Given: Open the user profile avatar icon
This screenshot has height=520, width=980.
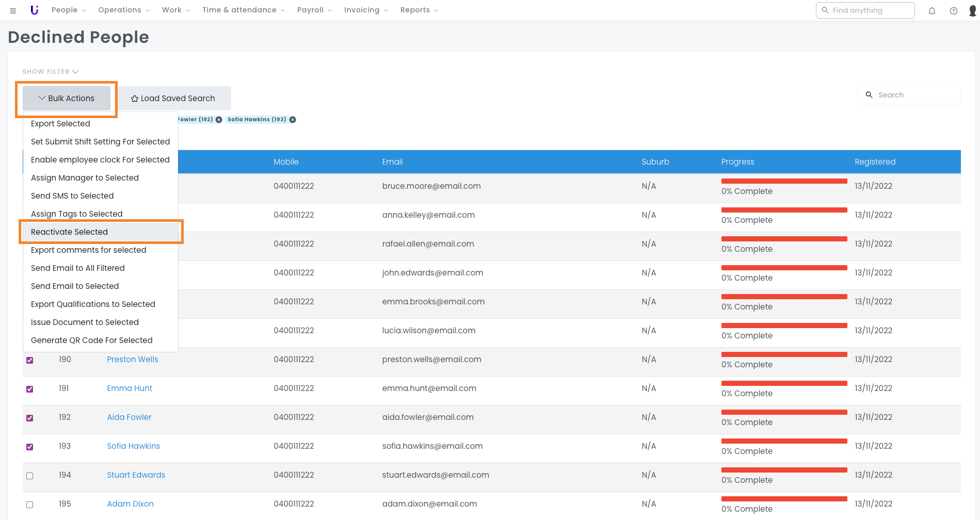Looking at the screenshot, I should (x=972, y=11).
